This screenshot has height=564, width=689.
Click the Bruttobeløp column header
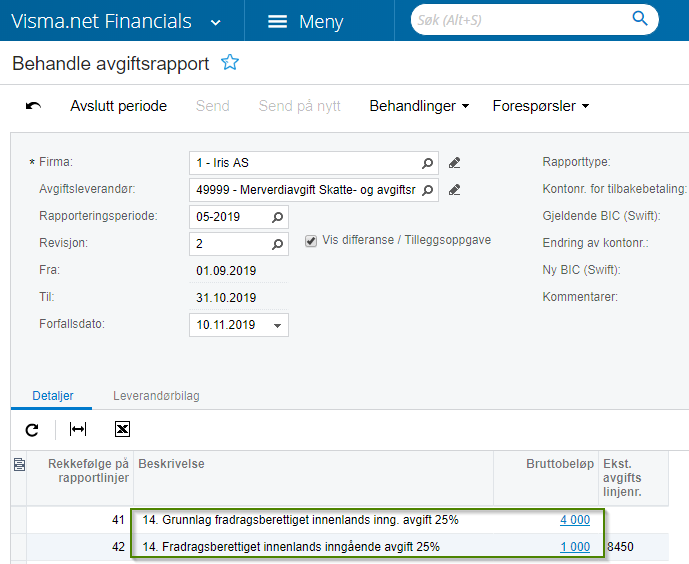(x=546, y=478)
